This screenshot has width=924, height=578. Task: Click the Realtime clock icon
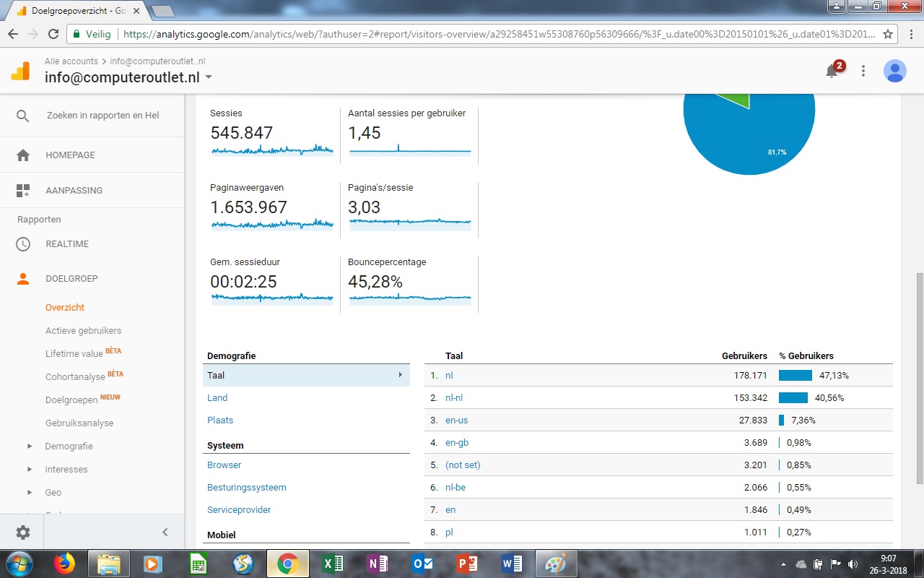click(23, 244)
